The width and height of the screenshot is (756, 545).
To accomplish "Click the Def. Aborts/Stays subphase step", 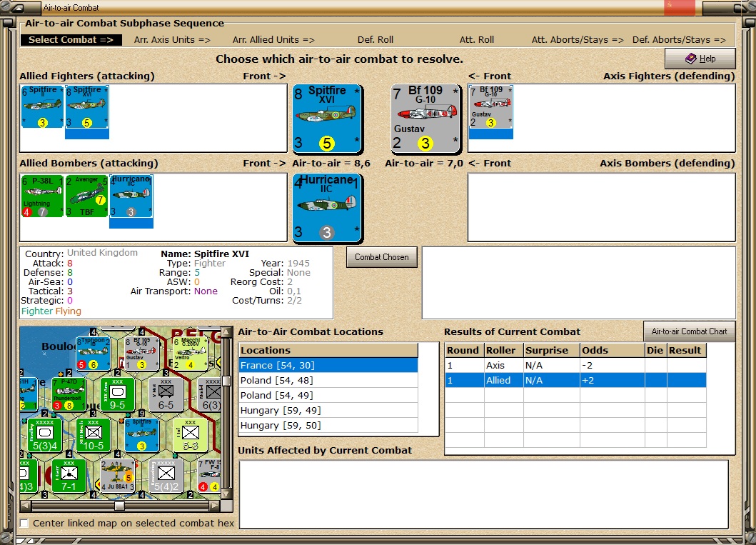I will coord(679,40).
